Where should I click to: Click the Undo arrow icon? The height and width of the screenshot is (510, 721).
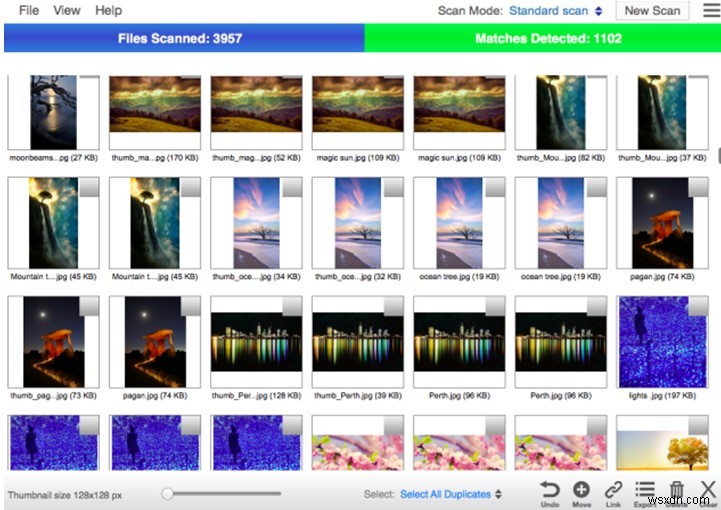(549, 490)
